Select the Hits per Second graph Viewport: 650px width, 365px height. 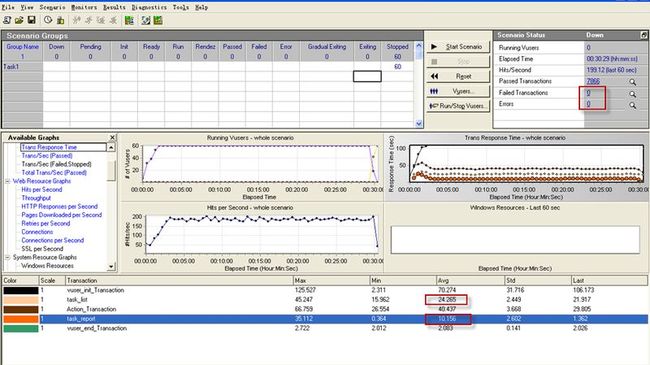point(252,238)
